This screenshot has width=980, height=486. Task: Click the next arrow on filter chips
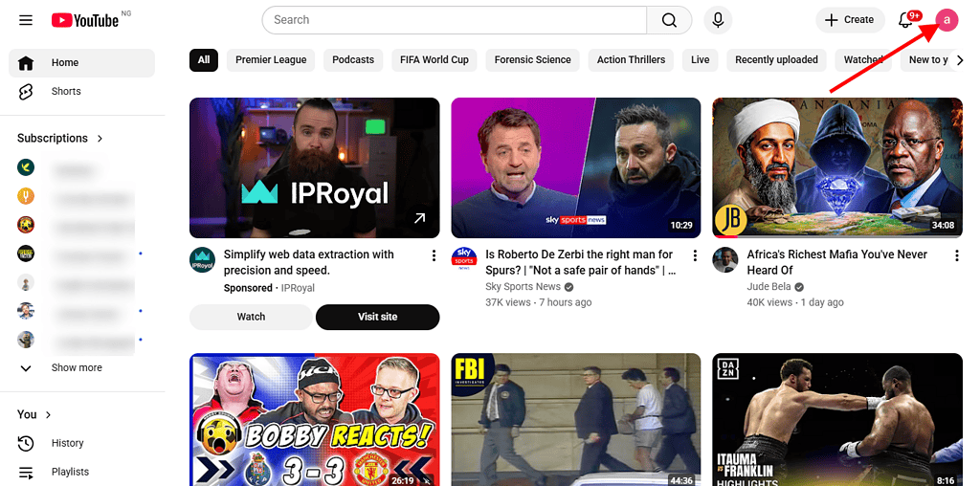(x=960, y=60)
